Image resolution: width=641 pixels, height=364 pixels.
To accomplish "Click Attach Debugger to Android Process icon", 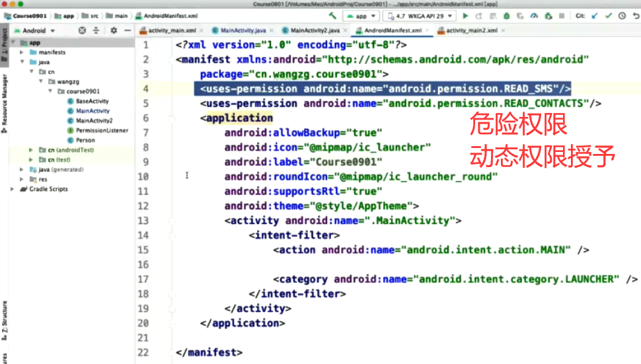I will point(548,16).
